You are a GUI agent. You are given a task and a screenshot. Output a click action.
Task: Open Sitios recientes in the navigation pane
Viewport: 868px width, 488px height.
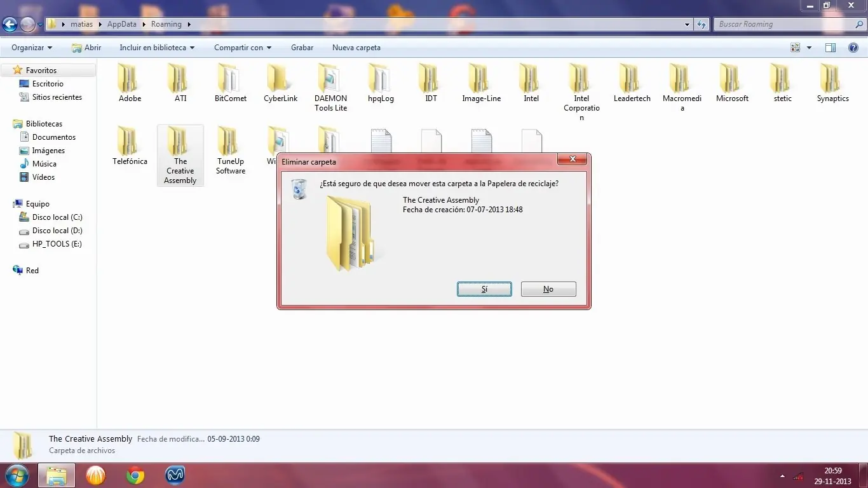click(x=57, y=97)
